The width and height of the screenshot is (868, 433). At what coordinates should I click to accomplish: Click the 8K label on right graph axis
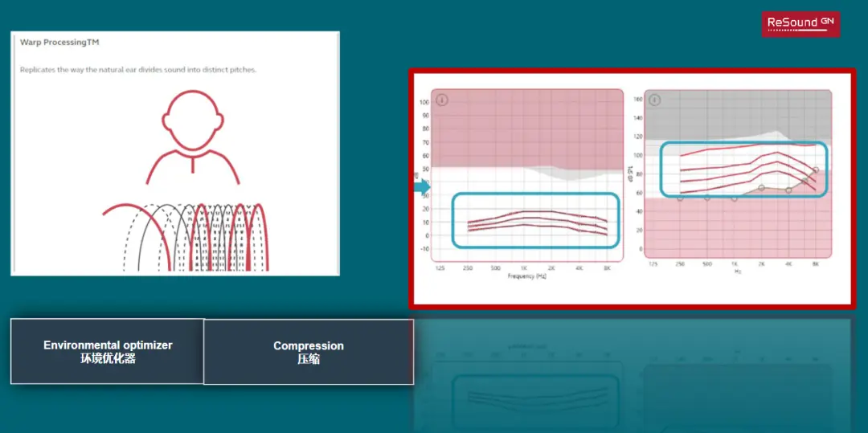coord(815,263)
